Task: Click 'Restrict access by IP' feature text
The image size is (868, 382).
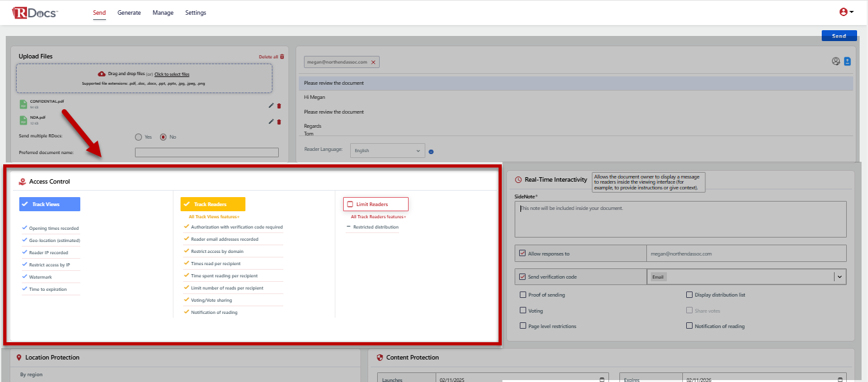Action: tap(49, 265)
